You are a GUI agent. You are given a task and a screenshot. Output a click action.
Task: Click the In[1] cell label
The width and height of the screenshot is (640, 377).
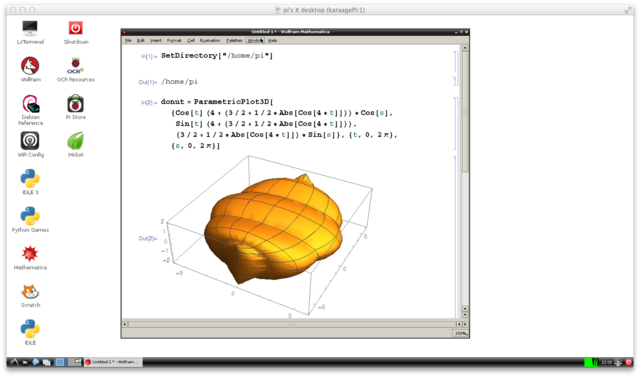pos(149,56)
